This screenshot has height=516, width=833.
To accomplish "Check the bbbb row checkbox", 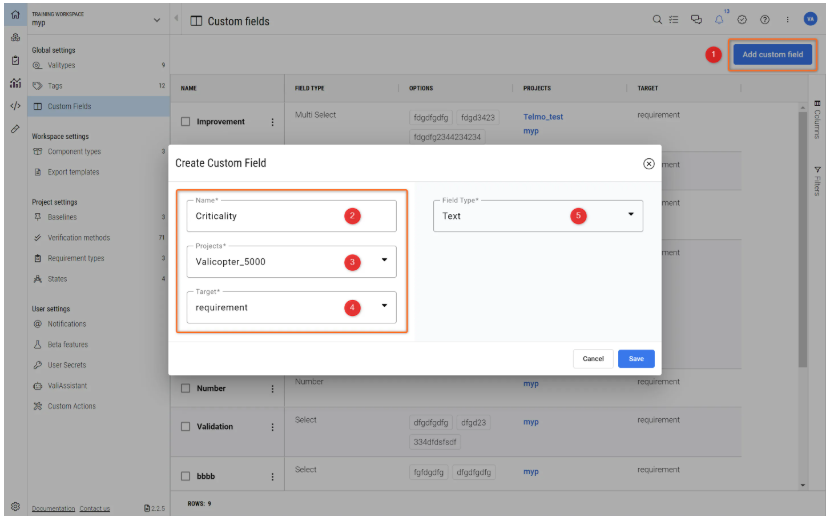I will [x=185, y=474].
